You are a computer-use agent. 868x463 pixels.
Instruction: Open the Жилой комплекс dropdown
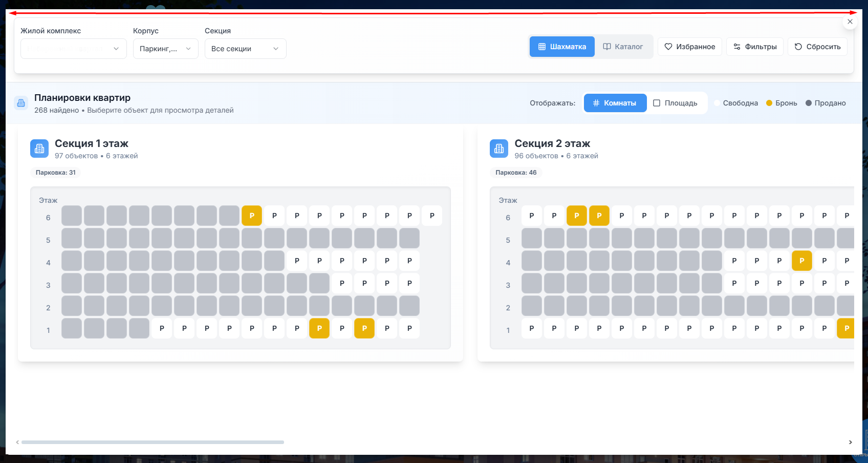(73, 49)
